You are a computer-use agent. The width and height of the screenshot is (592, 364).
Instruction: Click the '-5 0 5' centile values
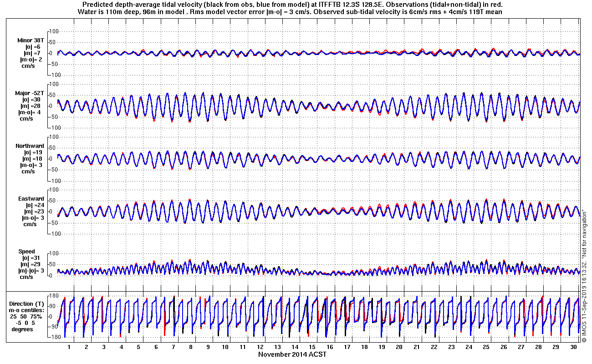point(26,323)
